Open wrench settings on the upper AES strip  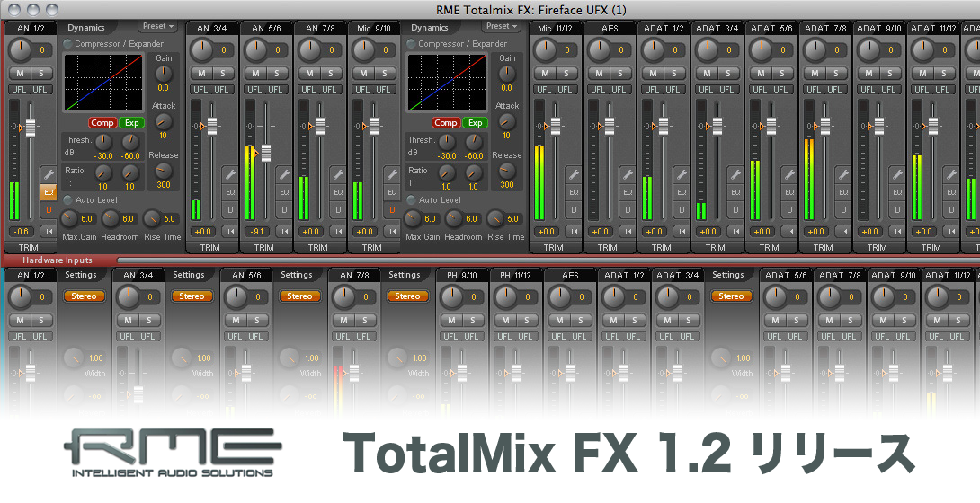628,174
